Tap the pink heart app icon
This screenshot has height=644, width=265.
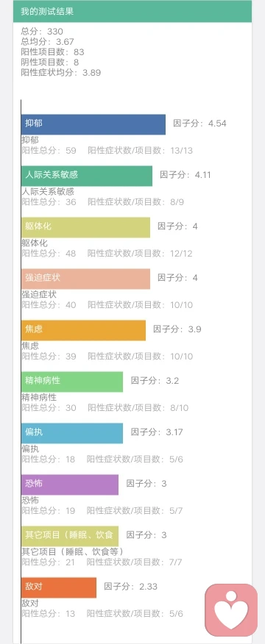point(231,610)
